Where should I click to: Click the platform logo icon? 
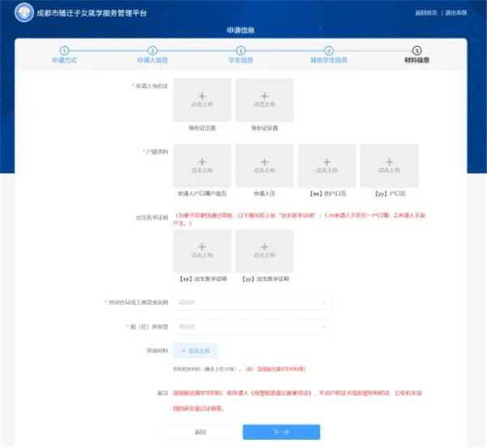pos(24,12)
